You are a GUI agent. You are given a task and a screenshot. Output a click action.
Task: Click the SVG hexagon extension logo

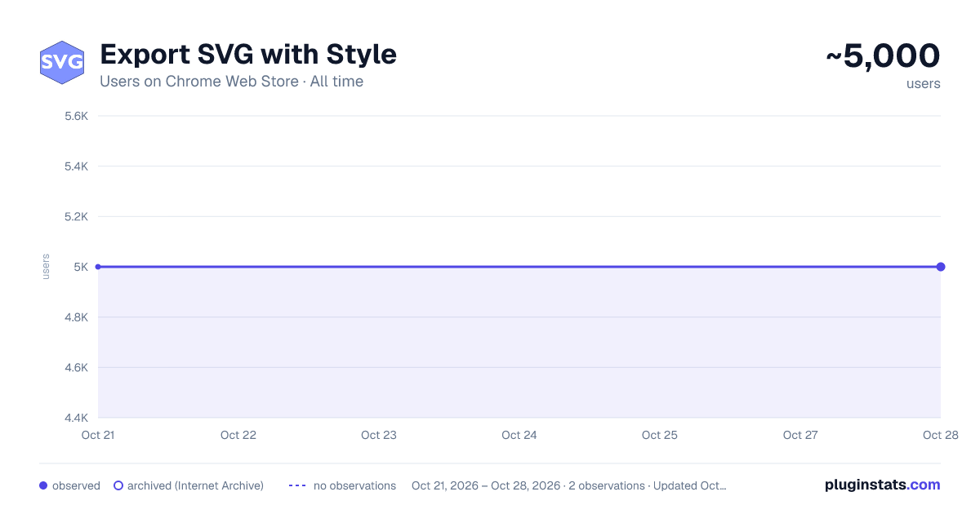pos(62,62)
